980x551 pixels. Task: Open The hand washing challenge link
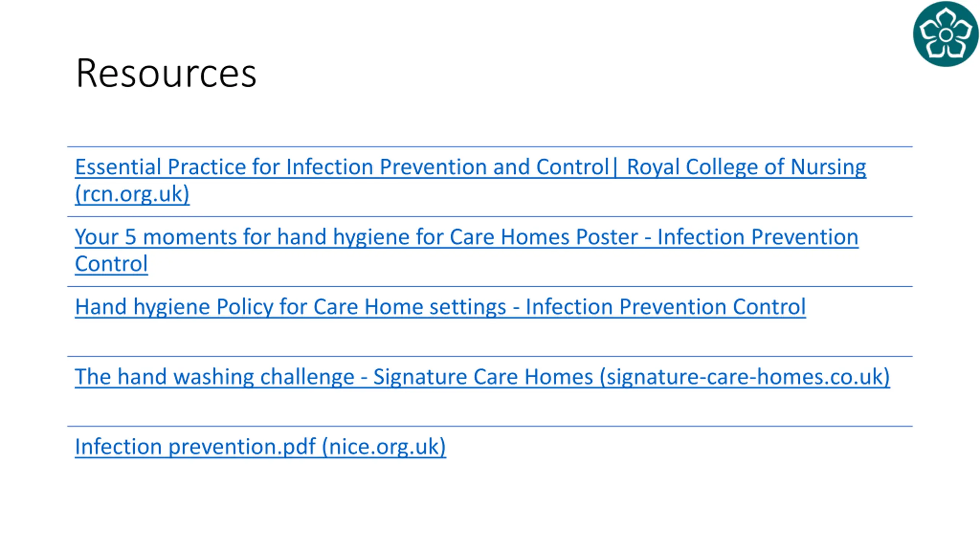click(x=482, y=377)
